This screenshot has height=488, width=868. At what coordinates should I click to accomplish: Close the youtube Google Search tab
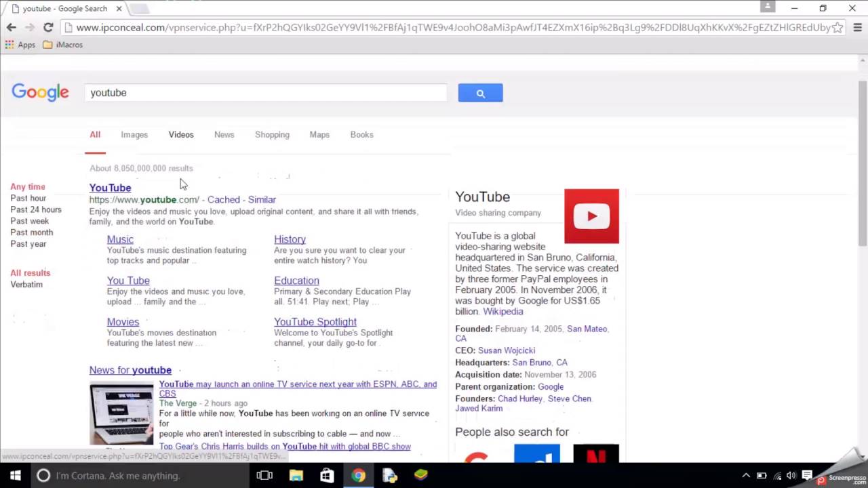coord(119,9)
